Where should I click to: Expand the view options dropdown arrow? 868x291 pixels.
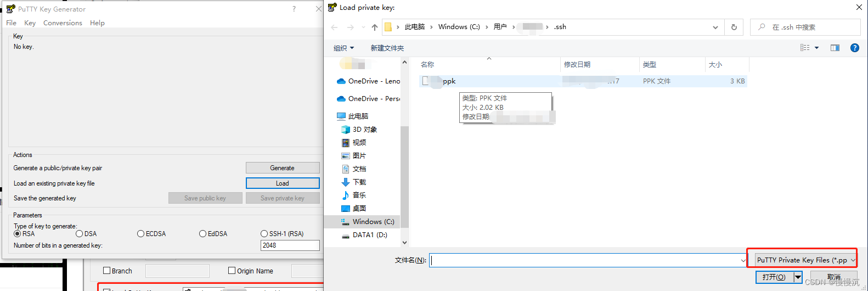point(816,48)
